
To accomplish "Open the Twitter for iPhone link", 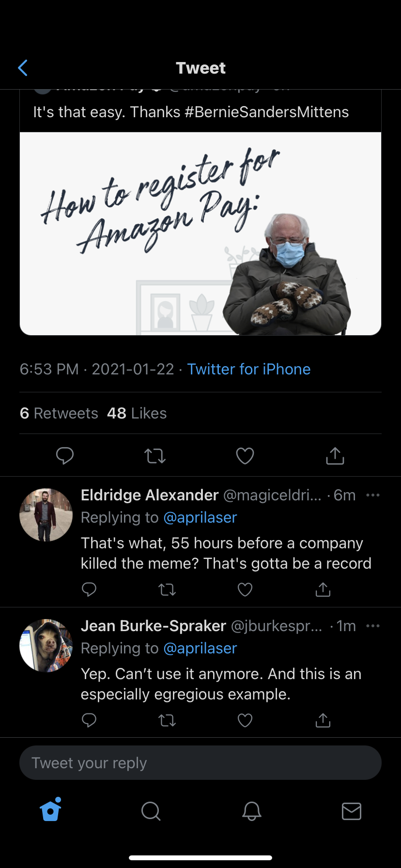I will tap(249, 369).
